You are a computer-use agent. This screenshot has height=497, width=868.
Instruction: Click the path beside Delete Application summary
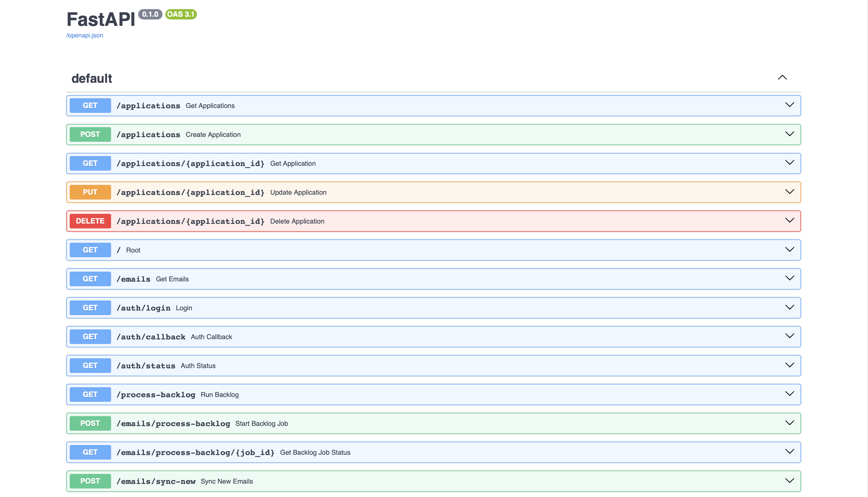[x=191, y=221]
